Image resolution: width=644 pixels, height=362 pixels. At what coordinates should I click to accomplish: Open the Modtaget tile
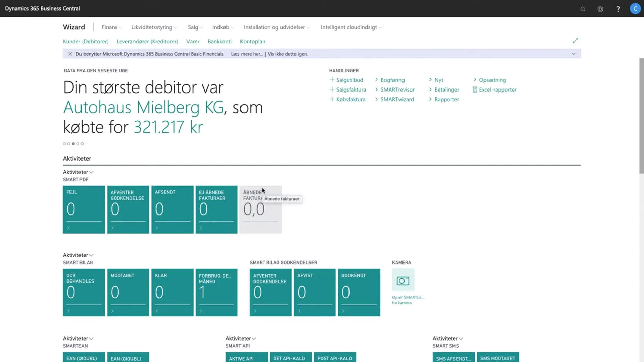[128, 293]
